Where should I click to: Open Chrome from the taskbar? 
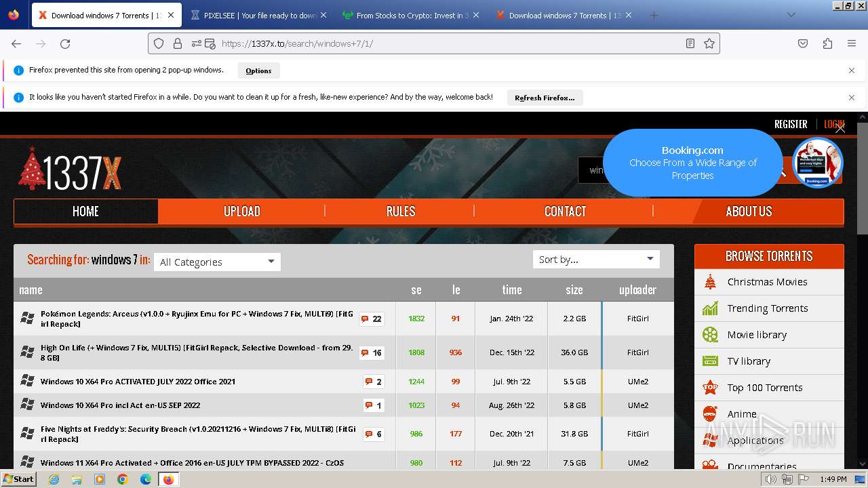point(123,479)
